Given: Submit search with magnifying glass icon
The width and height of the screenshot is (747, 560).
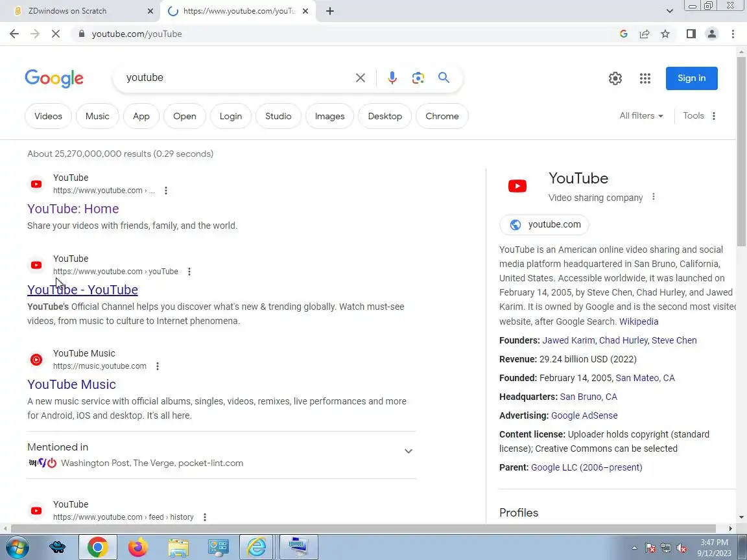Looking at the screenshot, I should tap(444, 78).
